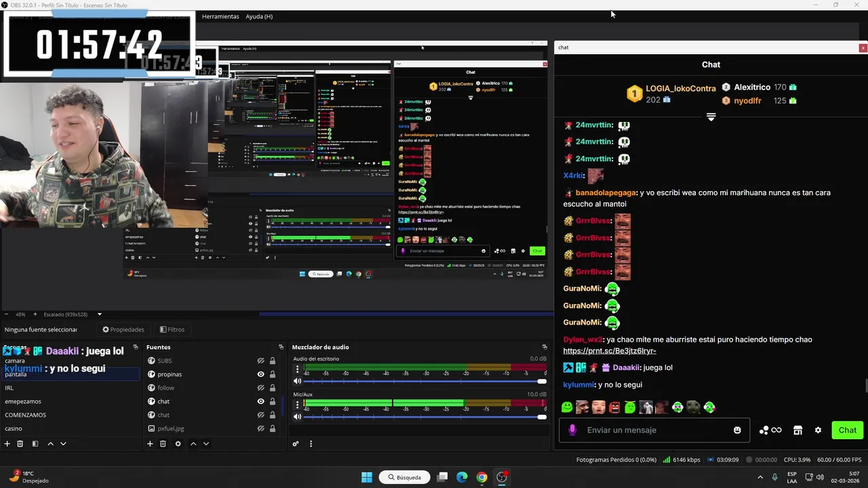Open Audio del escritorio three-dot options menu
Screen dimensions: 868x488
tap(297, 369)
